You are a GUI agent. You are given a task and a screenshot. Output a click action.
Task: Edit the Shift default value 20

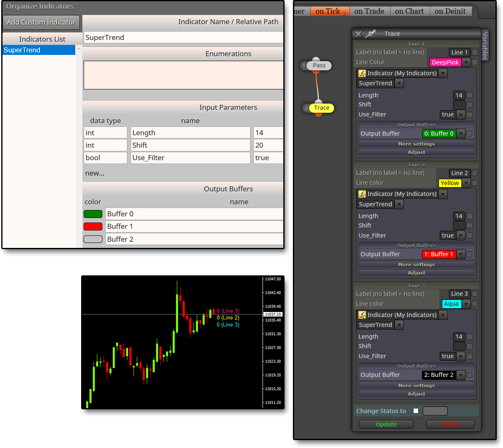click(x=268, y=145)
